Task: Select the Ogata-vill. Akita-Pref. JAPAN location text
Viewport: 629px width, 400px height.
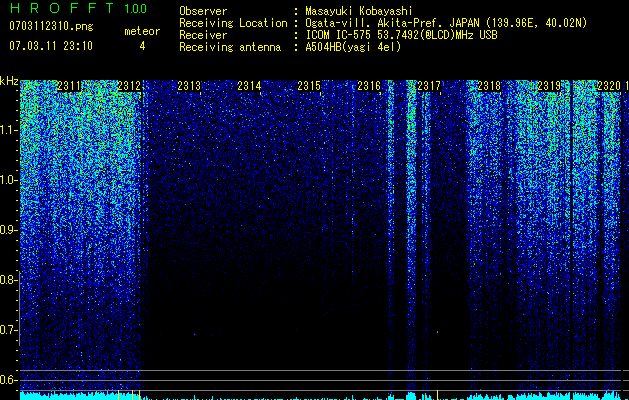Action: click(x=446, y=23)
